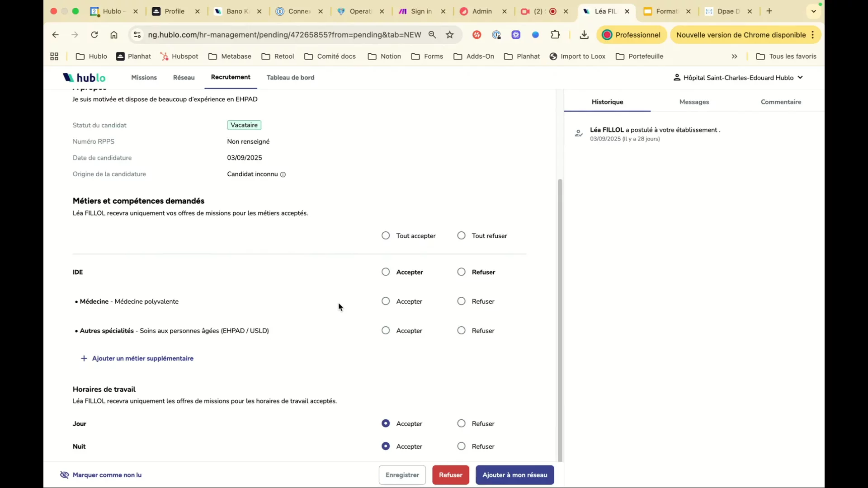868x488 pixels.
Task: Open the apps grid in bookmarks bar
Action: click(54, 56)
